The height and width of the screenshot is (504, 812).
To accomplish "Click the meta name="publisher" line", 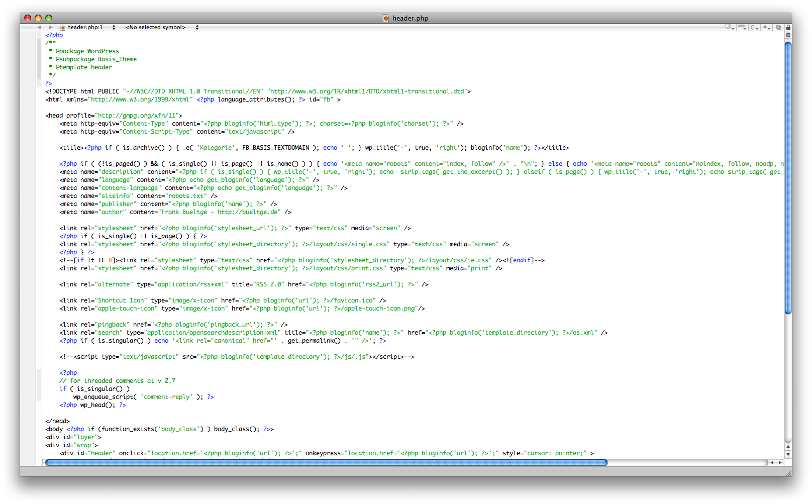I will click(168, 204).
